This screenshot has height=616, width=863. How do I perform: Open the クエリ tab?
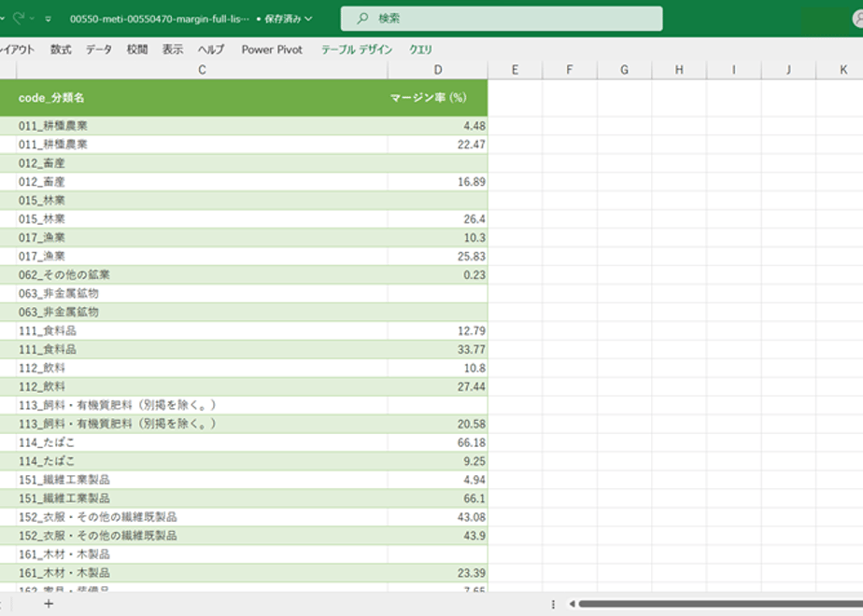pos(420,49)
